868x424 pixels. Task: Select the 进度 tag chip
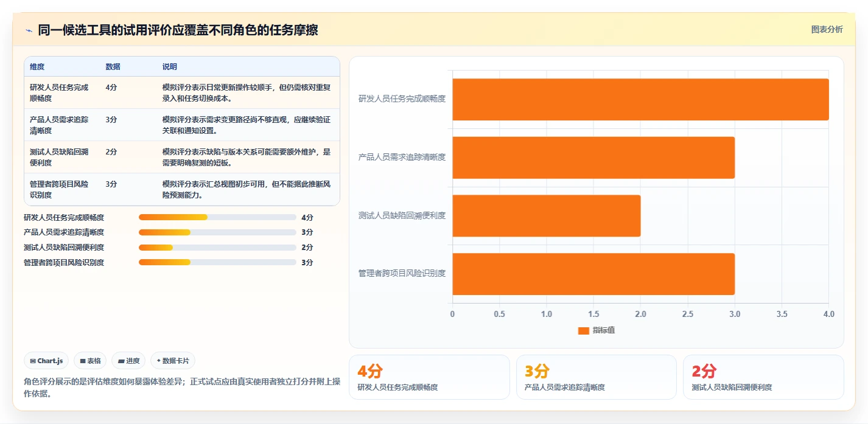128,361
